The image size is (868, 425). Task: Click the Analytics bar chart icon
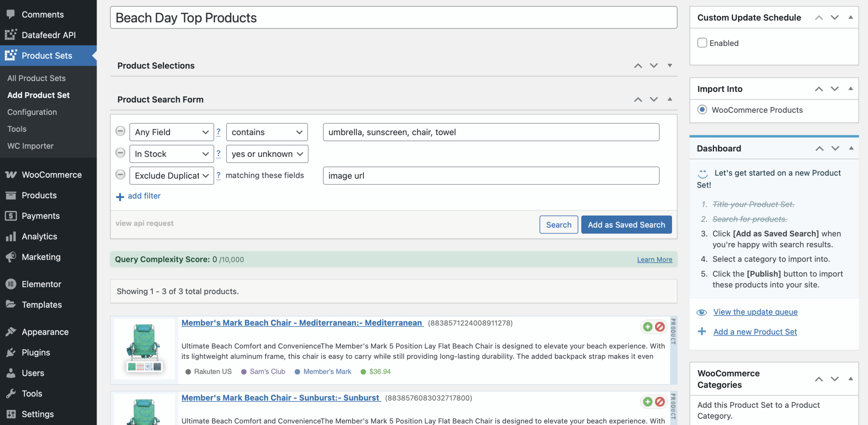(11, 236)
